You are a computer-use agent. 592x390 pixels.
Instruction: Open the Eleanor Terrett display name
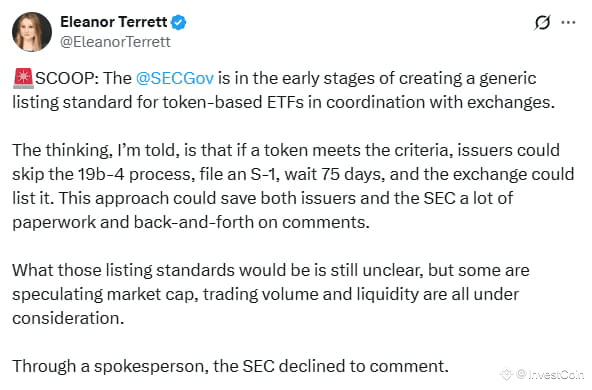coord(114,22)
